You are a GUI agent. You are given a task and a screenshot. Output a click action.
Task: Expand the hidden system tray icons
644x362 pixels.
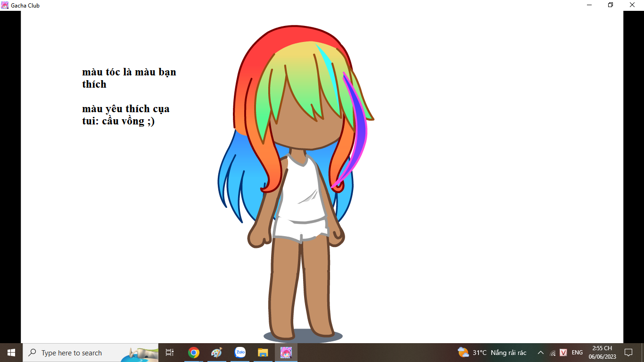click(x=541, y=353)
